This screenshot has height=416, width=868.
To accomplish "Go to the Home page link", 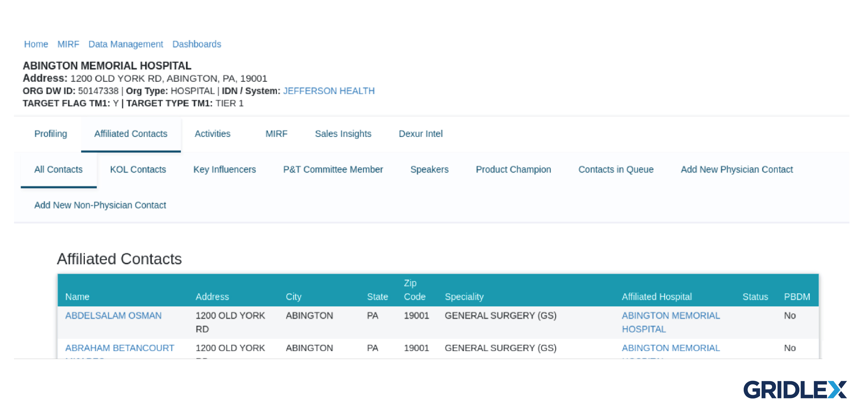I will point(36,44).
